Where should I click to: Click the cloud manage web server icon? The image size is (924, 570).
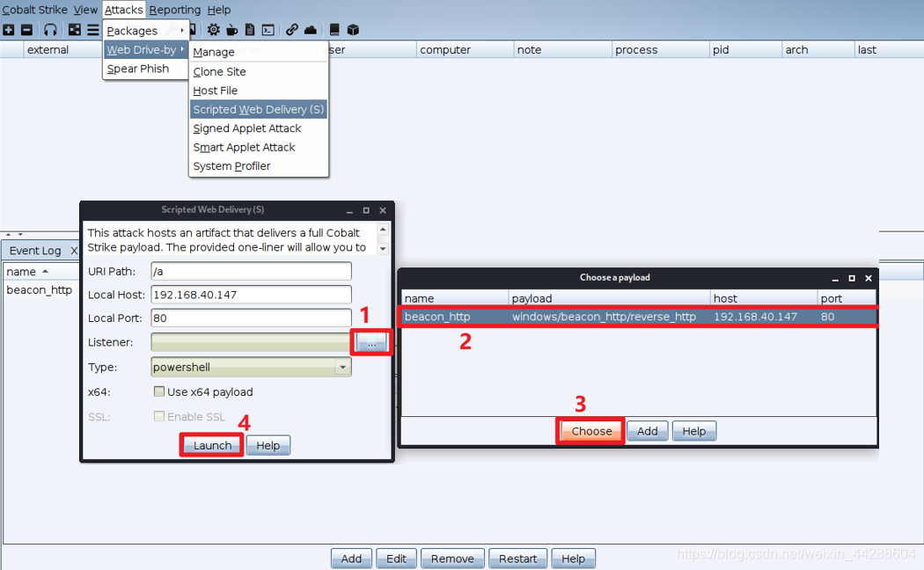click(x=311, y=30)
